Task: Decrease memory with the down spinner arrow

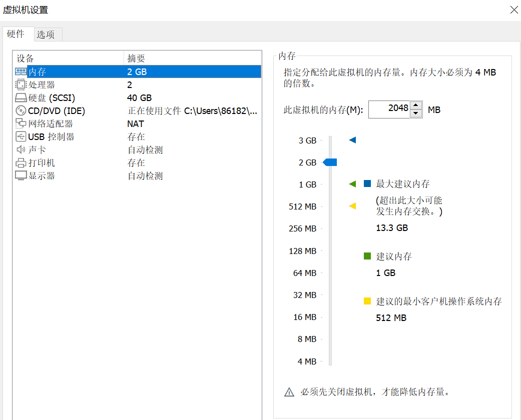Action: click(416, 113)
